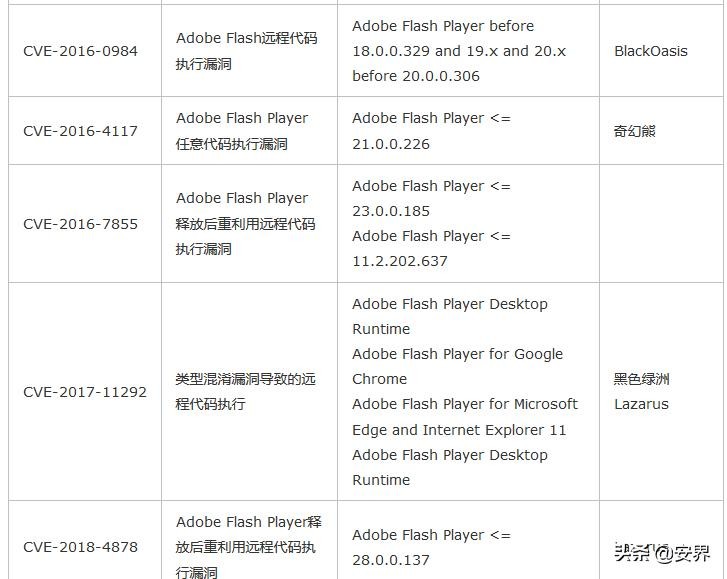Select the CVE-2016-4117 identifier
The image size is (727, 579).
pyautogui.click(x=80, y=131)
